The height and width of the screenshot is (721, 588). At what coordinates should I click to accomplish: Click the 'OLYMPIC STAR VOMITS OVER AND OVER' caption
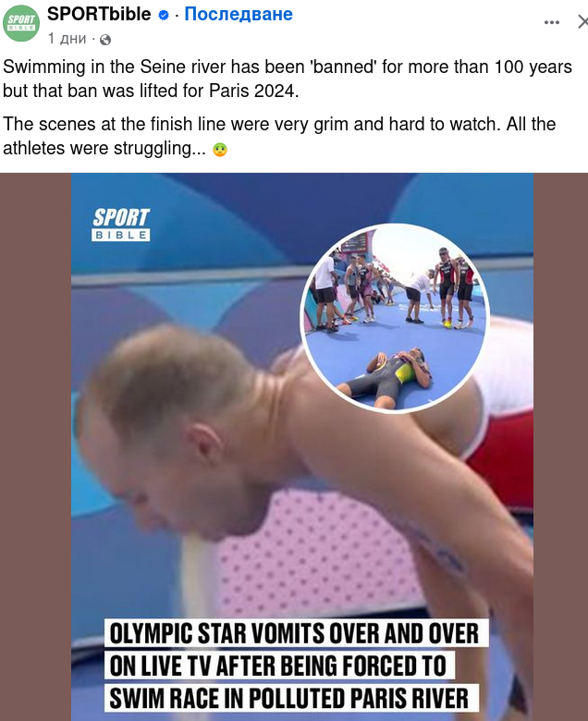coord(295,633)
